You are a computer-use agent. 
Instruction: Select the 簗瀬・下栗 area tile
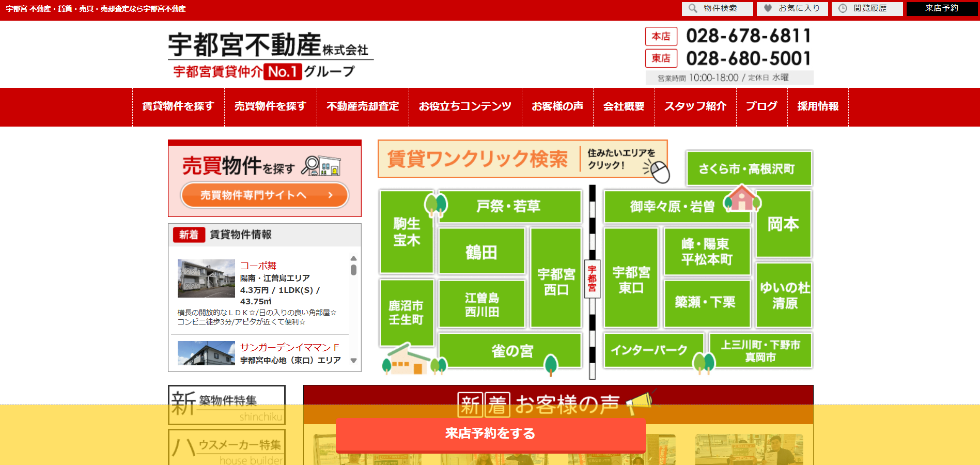click(x=707, y=303)
